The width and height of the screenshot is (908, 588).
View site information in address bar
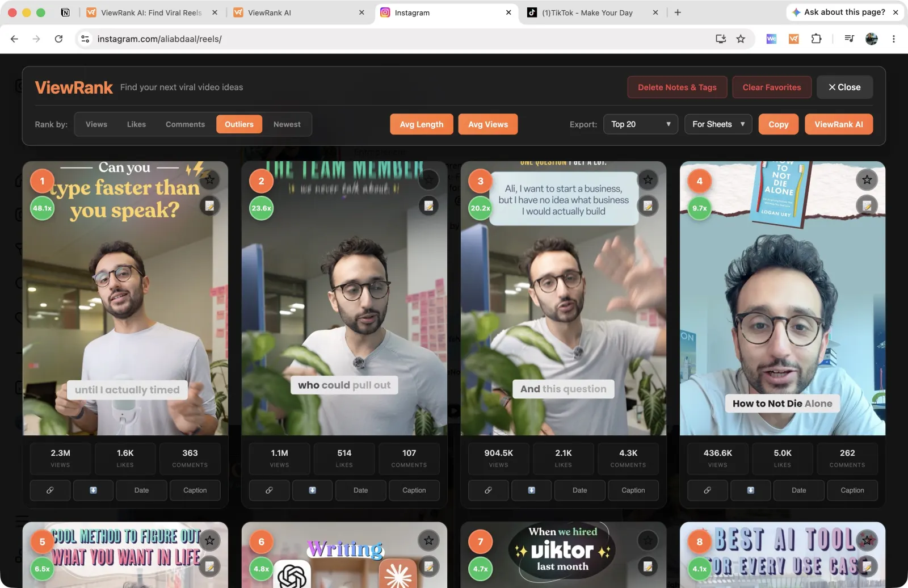85,39
